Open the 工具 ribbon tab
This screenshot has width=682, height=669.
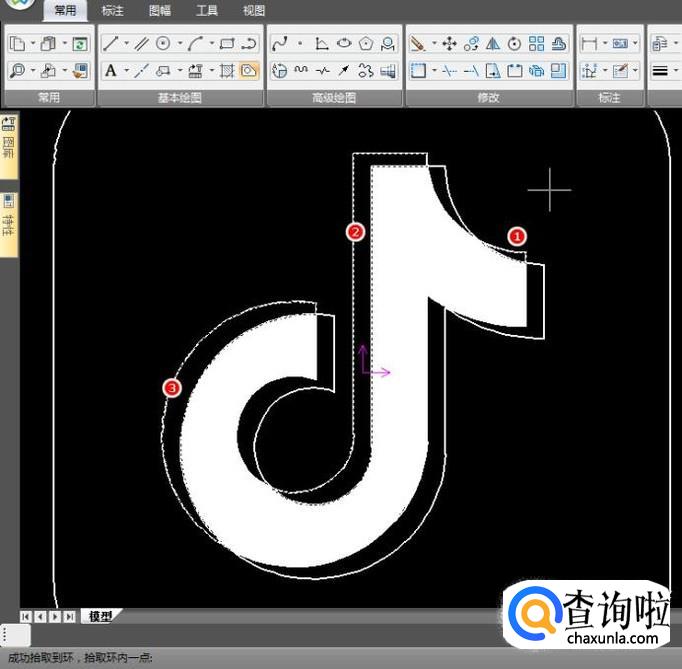click(207, 11)
